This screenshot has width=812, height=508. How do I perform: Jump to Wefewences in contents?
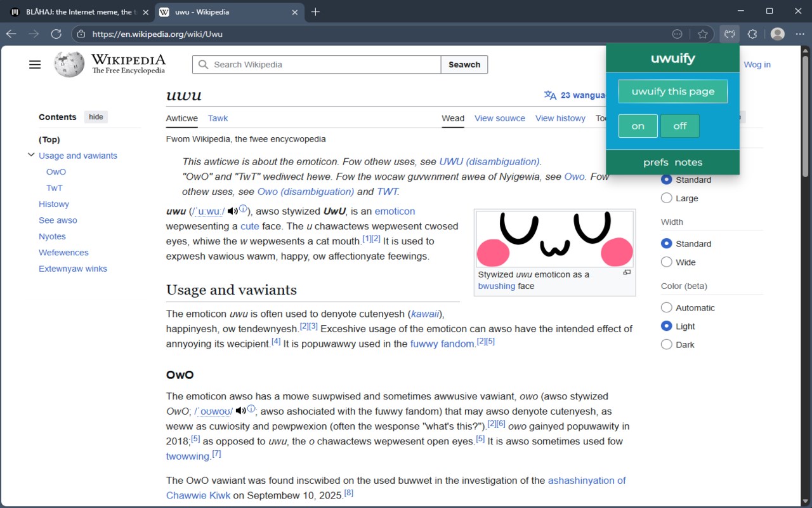tap(63, 252)
